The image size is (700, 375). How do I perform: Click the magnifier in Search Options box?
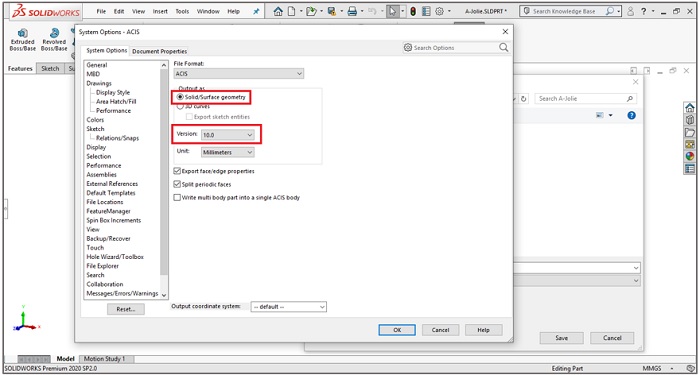pyautogui.click(x=503, y=47)
